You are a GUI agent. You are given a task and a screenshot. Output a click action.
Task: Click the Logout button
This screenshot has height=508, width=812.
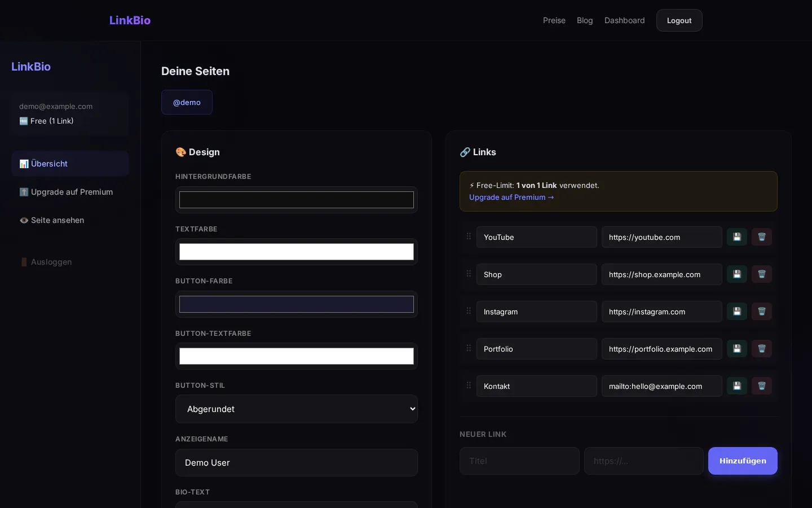click(x=679, y=20)
